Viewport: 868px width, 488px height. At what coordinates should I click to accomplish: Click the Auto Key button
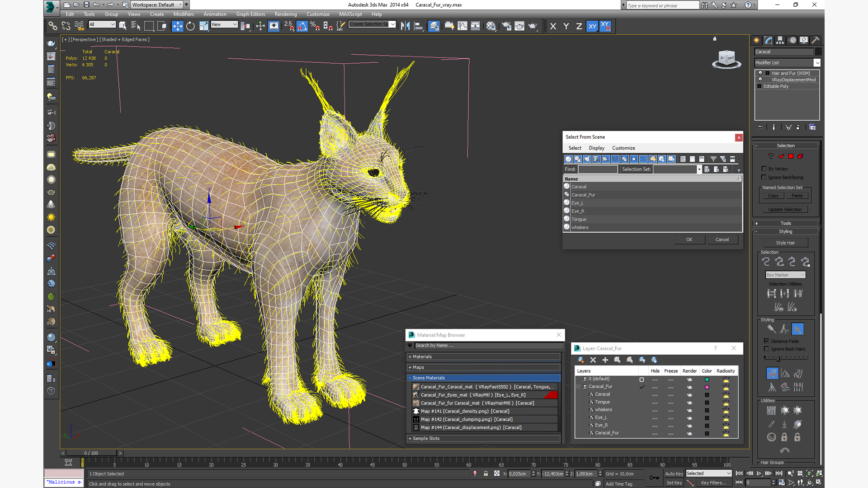click(x=674, y=474)
